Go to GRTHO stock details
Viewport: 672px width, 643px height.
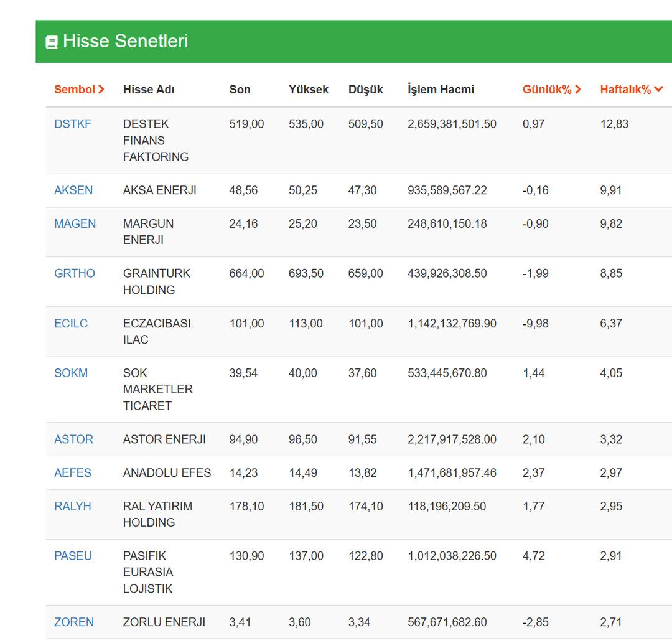[75, 273]
